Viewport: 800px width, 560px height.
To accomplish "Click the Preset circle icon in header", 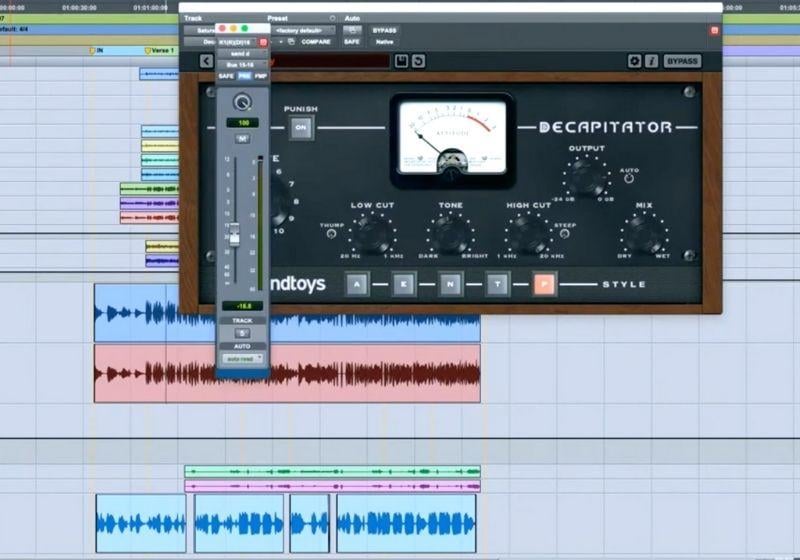I will coord(332,18).
